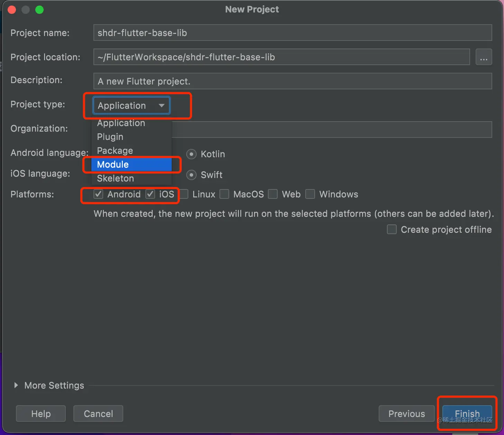Image resolution: width=504 pixels, height=435 pixels.
Task: Open the Project type dropdown
Action: click(132, 106)
